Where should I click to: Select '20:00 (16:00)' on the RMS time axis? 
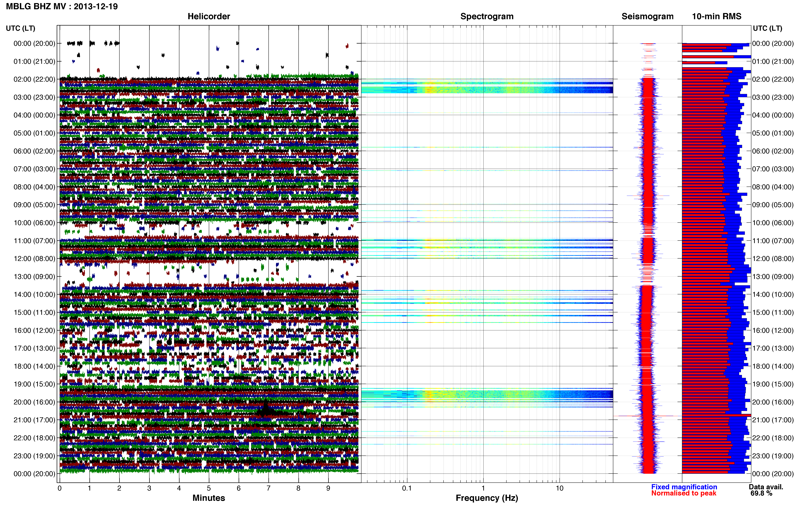(x=773, y=402)
